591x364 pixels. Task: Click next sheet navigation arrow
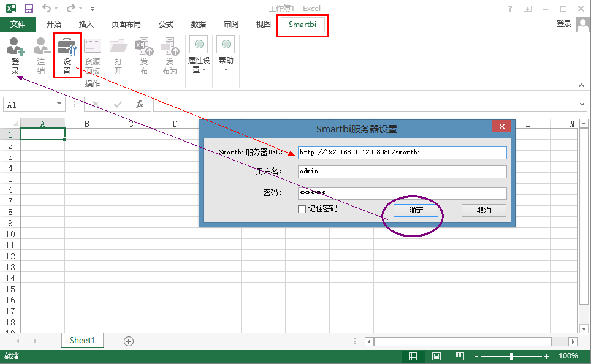35,341
